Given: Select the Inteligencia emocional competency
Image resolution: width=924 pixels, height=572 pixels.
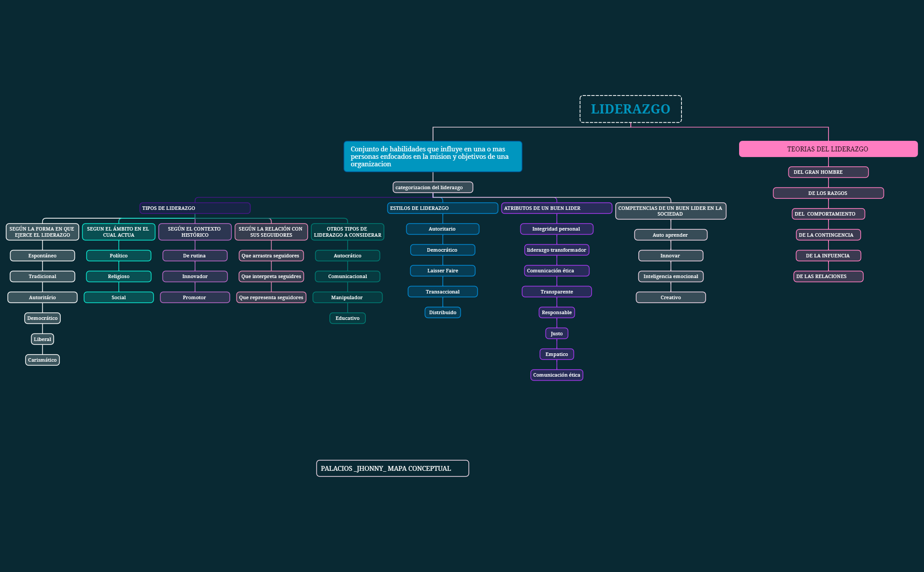Looking at the screenshot, I should point(670,276).
